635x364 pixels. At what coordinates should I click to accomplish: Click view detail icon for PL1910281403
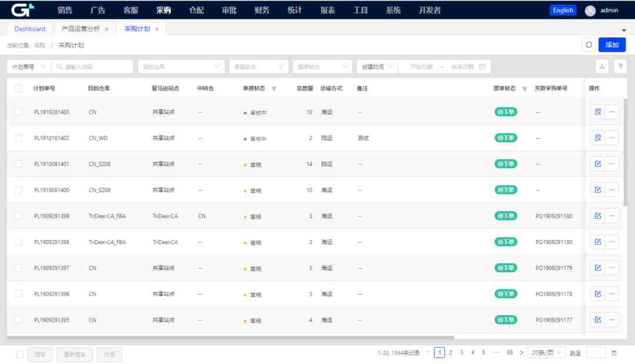pyautogui.click(x=598, y=112)
